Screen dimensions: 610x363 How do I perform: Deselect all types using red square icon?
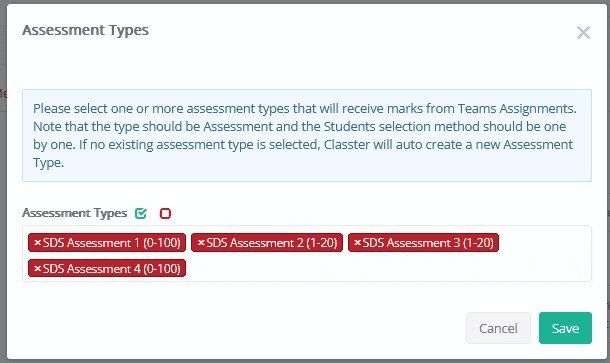click(x=165, y=213)
